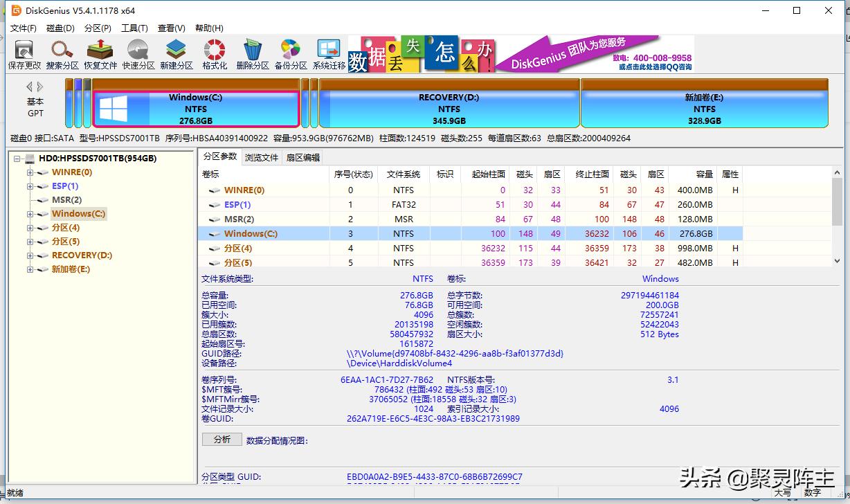Viewport: 850px width, 504px height.
Task: Switch to the 浏览文件 tab
Action: [261, 157]
